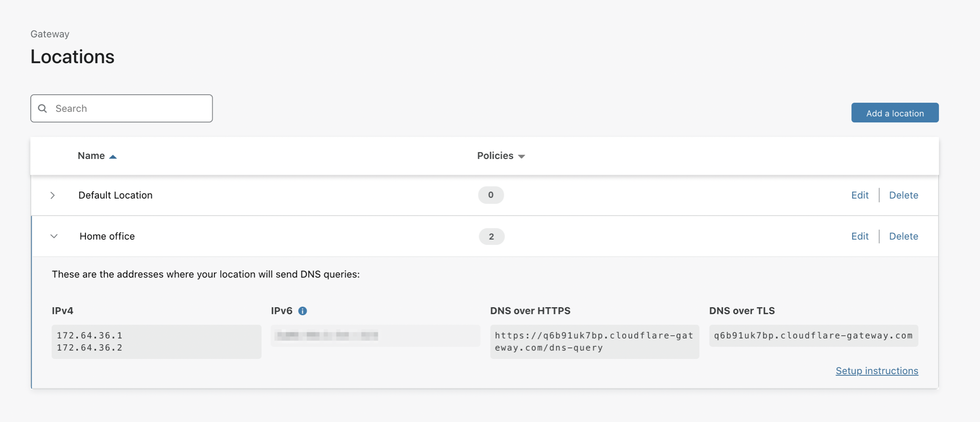The width and height of the screenshot is (980, 422).
Task: Click the Add a location button
Action: tap(895, 113)
